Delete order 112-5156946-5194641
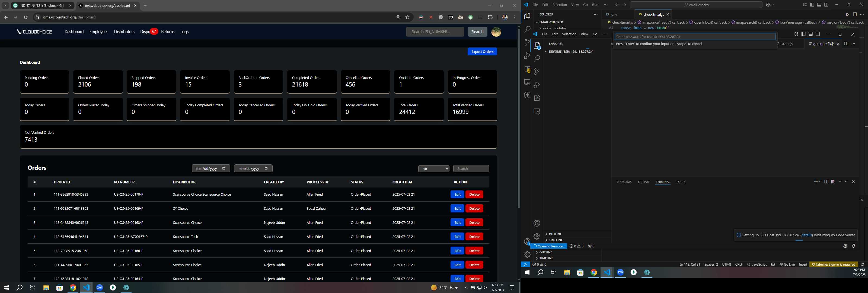This screenshot has width=868, height=293. coord(474,237)
